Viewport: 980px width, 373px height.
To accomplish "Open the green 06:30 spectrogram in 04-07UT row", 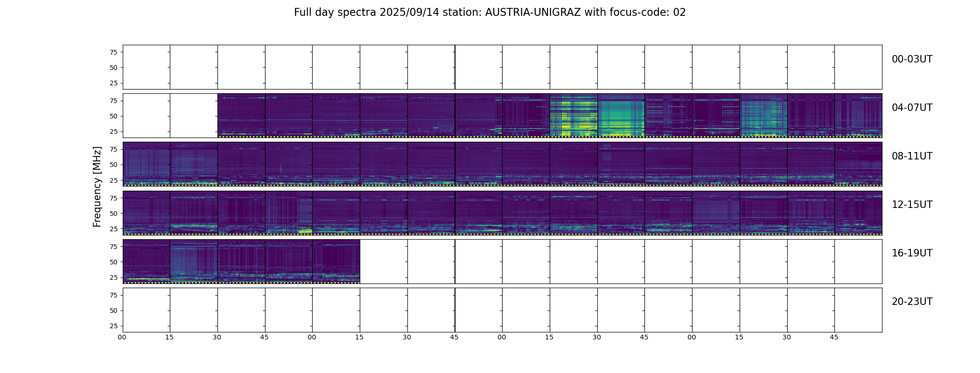I will (x=621, y=116).
